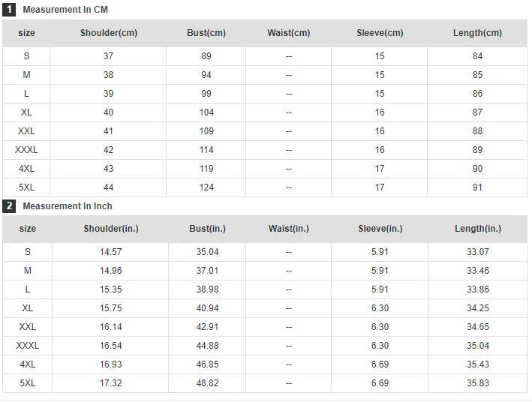
Task: Select the Measurement In CM heading
Action: point(65,10)
